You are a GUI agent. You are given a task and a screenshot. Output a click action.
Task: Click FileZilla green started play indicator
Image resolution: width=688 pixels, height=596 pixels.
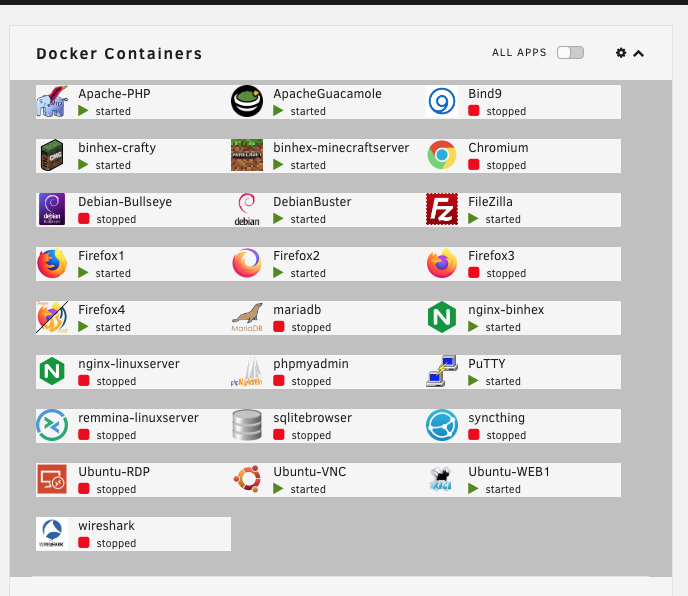click(473, 219)
